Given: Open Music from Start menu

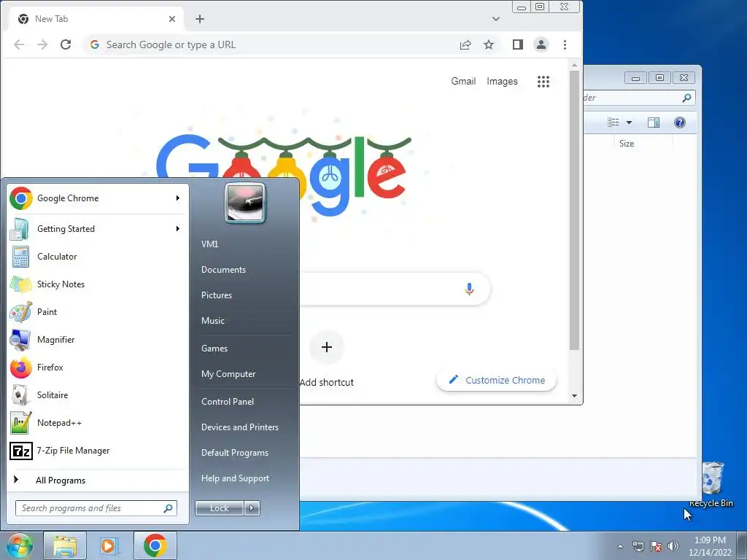Looking at the screenshot, I should point(213,321).
